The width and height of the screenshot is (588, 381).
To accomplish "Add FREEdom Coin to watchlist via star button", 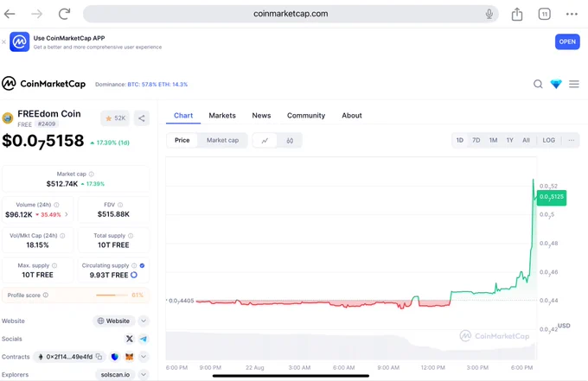I will pyautogui.click(x=115, y=118).
